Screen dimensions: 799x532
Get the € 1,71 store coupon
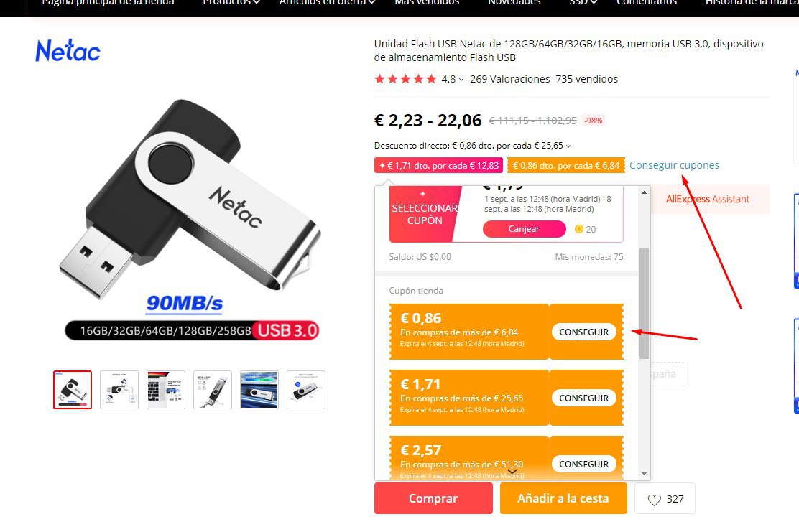point(584,398)
